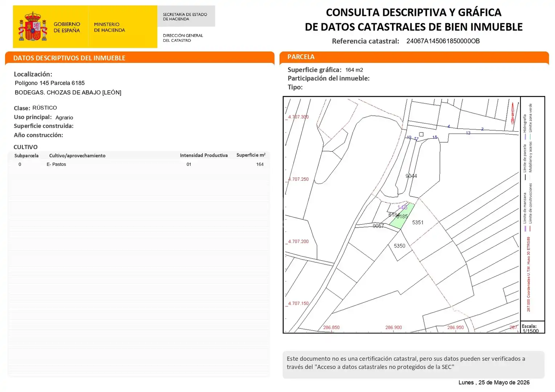The width and height of the screenshot is (555, 392).
Task: Click the title 'CONSULTA DESCRIPTIVA Y GRÁFICA'
Action: 413,12
